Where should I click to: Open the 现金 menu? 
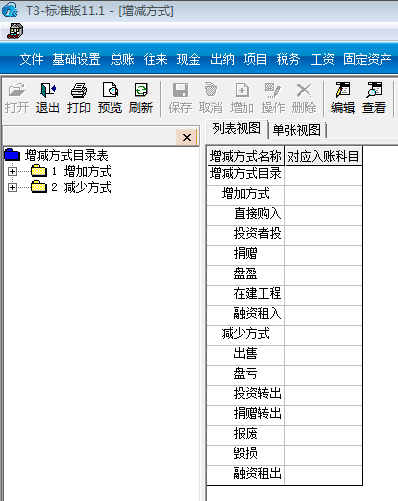189,59
